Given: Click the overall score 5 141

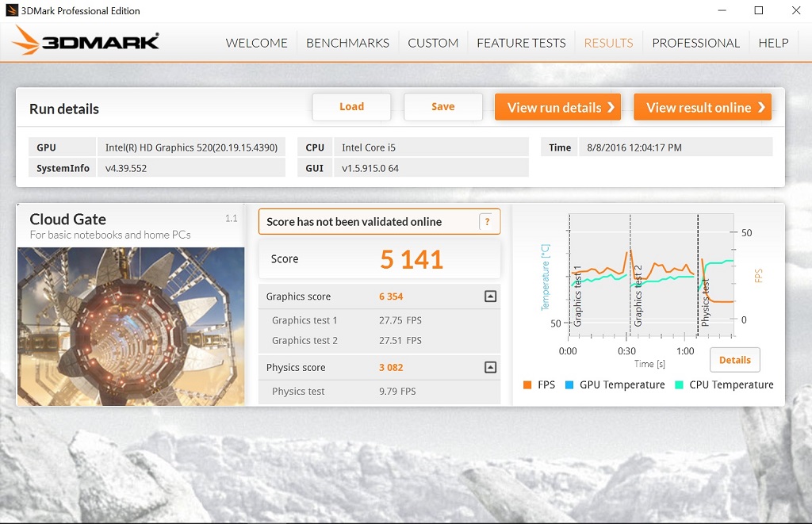Looking at the screenshot, I should [x=412, y=259].
